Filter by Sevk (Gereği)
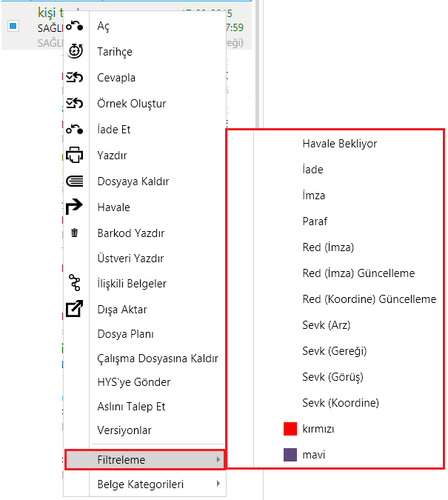Viewport: 448px width, 500px height. coord(335,351)
